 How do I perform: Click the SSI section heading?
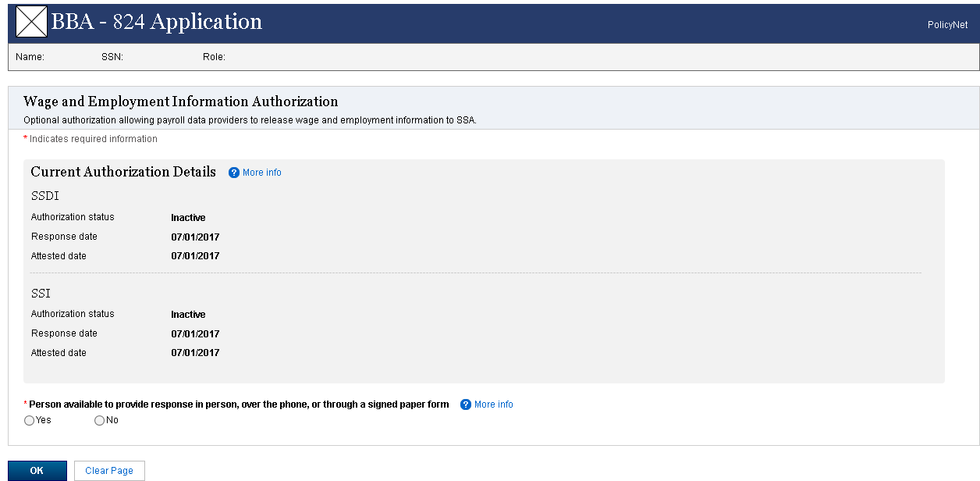click(41, 294)
